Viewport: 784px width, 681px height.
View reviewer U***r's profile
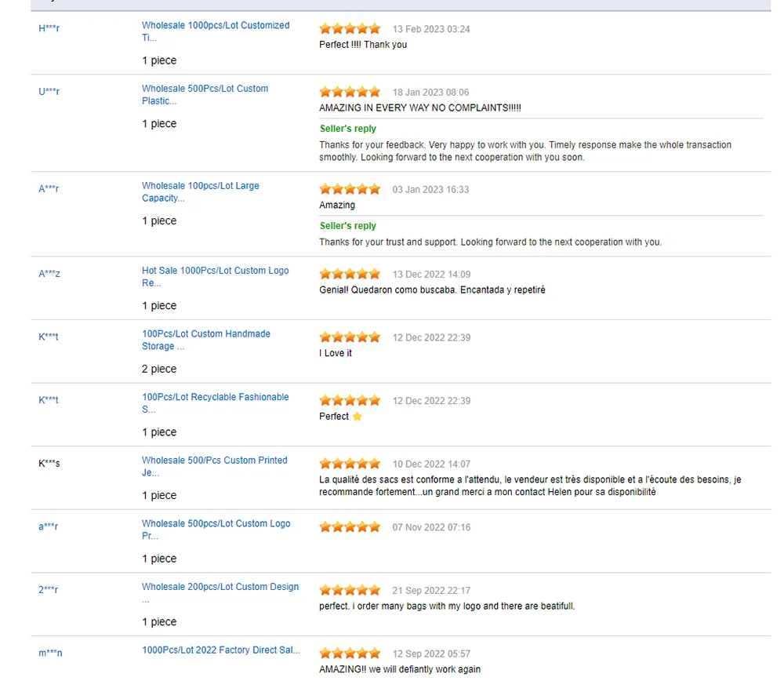49,92
